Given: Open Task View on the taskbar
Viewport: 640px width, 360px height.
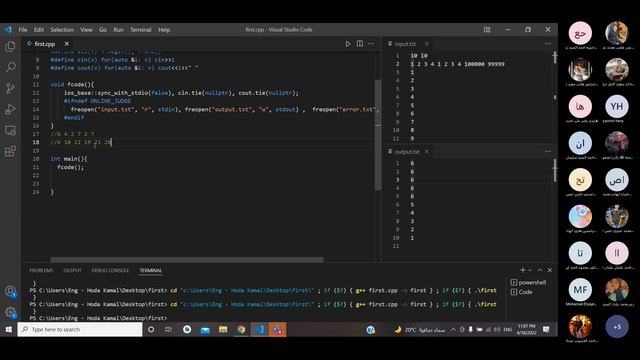Looking at the screenshot, I should pyautogui.click(x=168, y=329).
